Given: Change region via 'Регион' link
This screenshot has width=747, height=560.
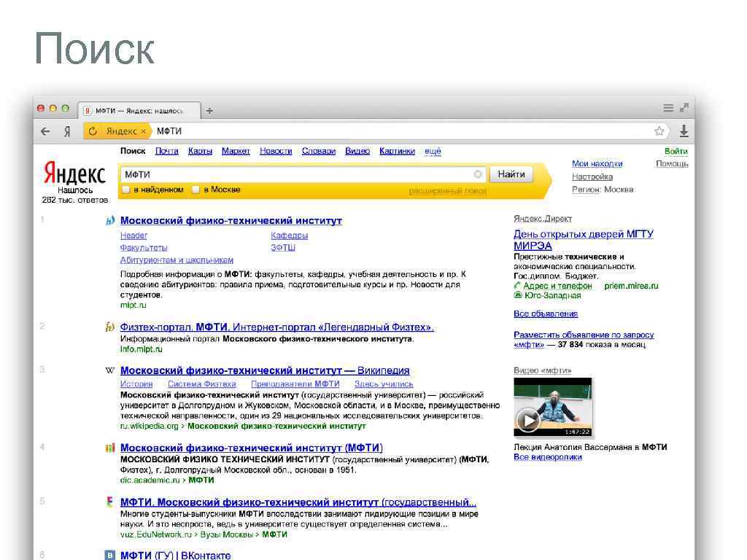Looking at the screenshot, I should [x=586, y=190].
